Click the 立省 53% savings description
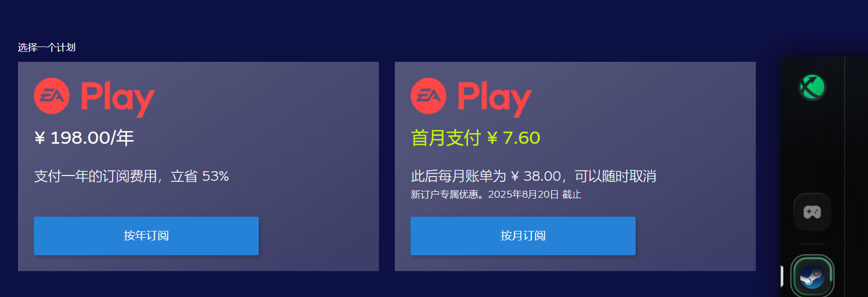This screenshot has width=868, height=297. pos(131,176)
